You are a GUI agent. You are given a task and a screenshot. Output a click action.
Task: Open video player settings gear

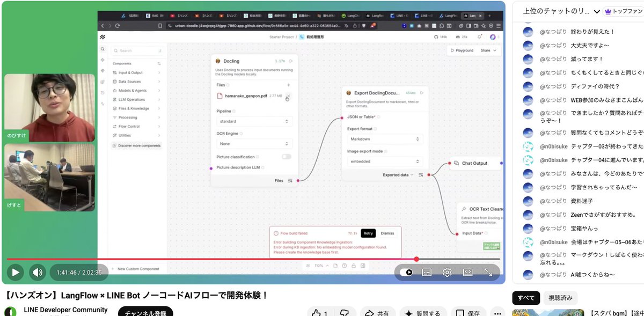[x=447, y=273]
